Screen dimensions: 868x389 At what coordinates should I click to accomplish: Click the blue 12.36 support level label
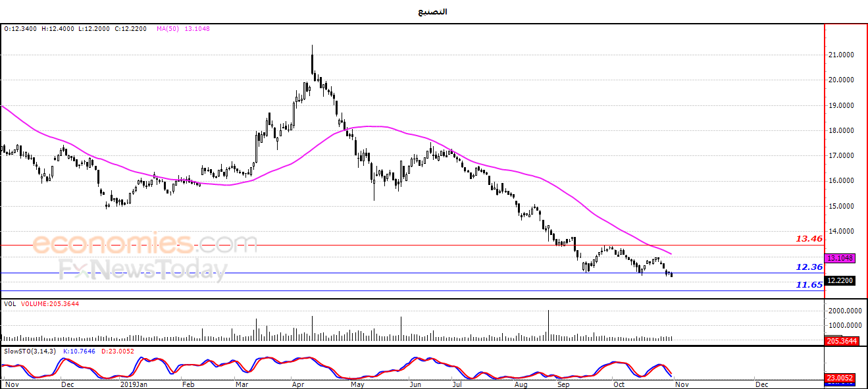tap(809, 267)
